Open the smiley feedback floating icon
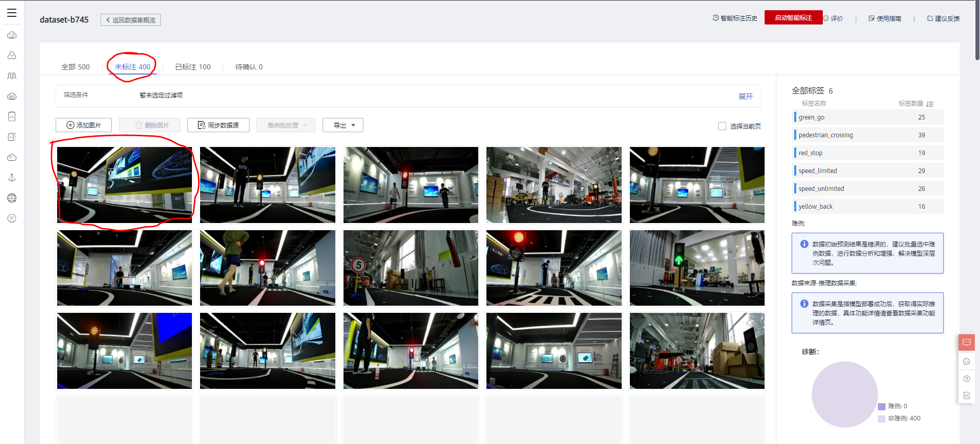Viewport: 980px width, 444px height. tap(967, 361)
